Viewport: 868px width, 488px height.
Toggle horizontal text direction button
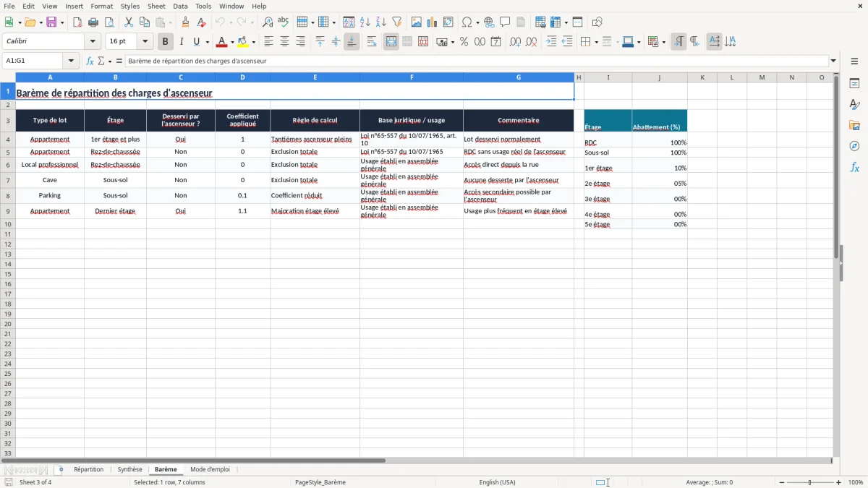[714, 42]
